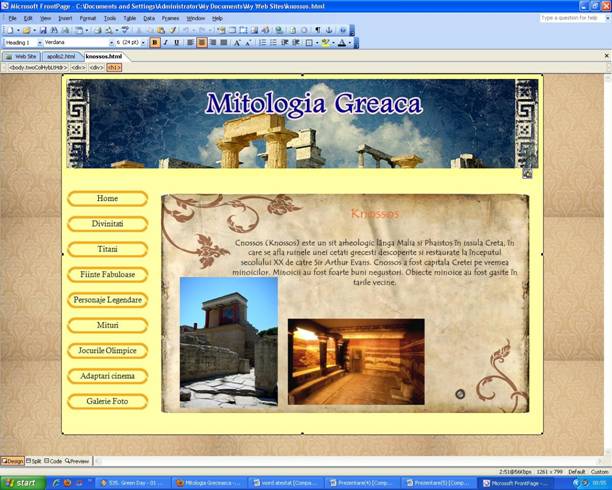Click the Decrease Font Size icon
Image resolution: width=612 pixels, height=490 pixels.
coord(248,43)
